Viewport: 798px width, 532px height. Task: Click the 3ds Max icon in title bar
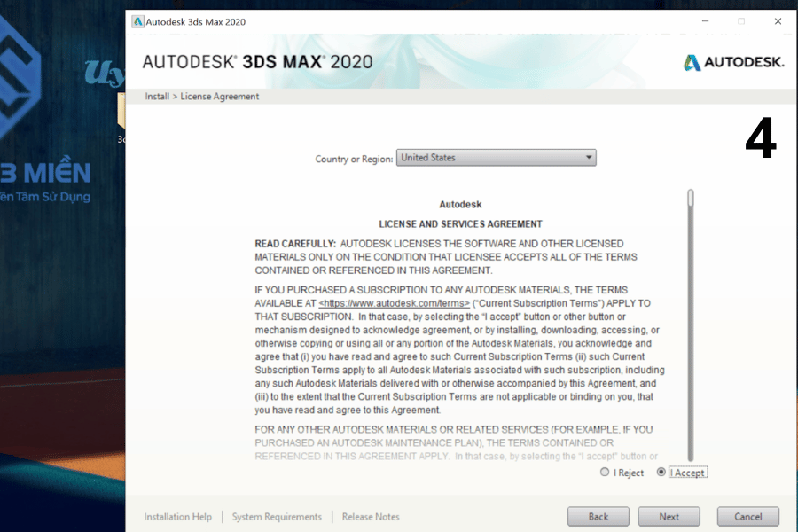click(137, 21)
